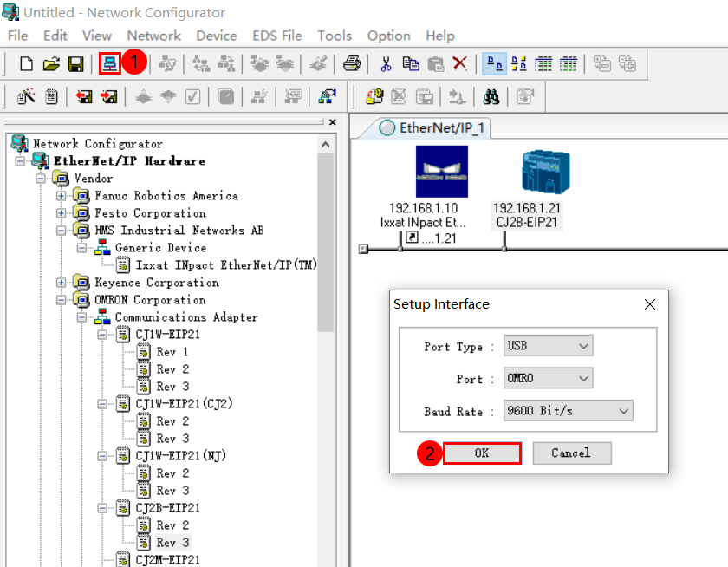Select Rev 1 under CJ1W-EIP21
The height and width of the screenshot is (567, 728).
[x=170, y=351]
